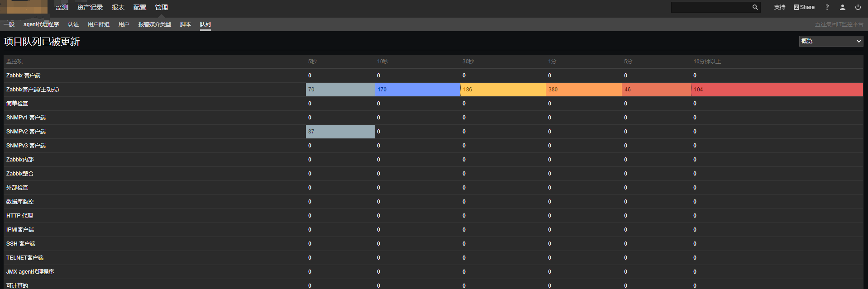Switch to the 用户群组 submenu
Screen dimensions: 868x289
[x=99, y=24]
